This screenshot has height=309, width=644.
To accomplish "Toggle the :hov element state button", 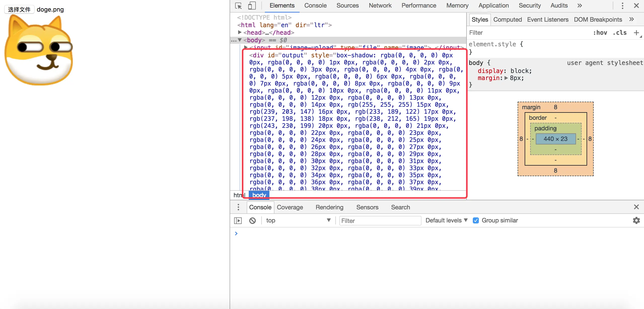I will pyautogui.click(x=600, y=33).
